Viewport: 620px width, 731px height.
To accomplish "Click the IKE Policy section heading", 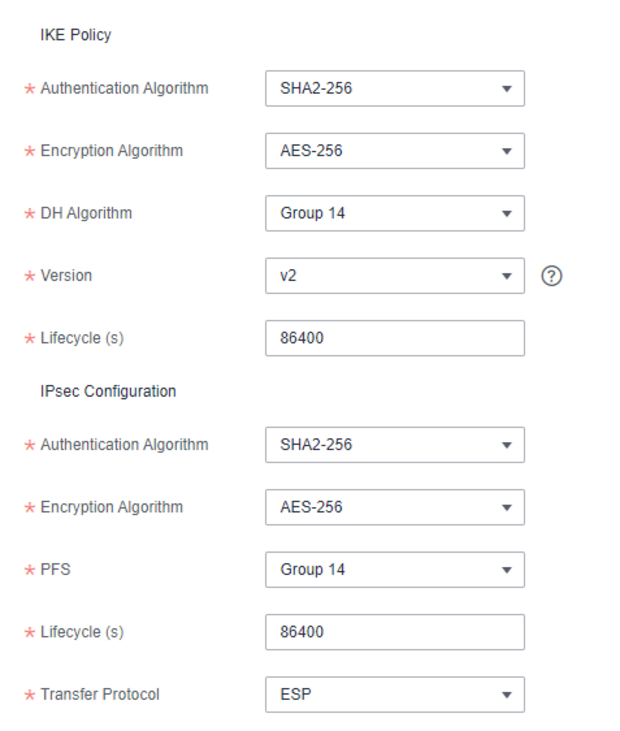I will point(76,35).
